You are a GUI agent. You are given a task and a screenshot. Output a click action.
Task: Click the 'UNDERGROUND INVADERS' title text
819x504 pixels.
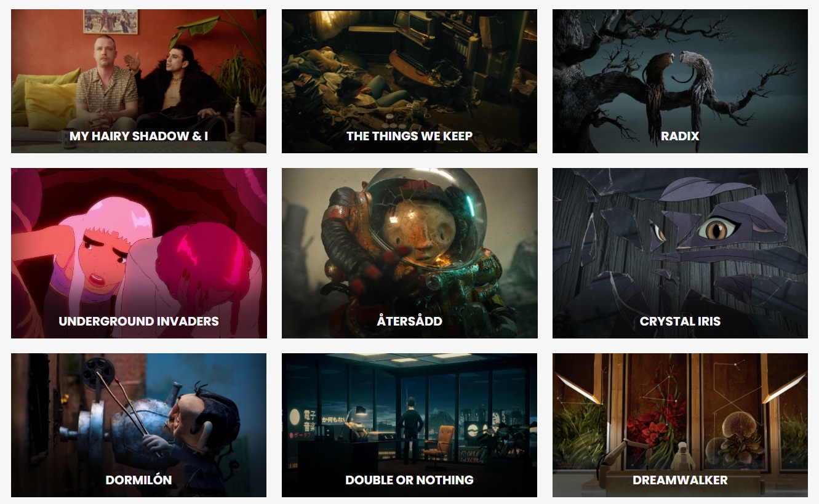click(138, 321)
